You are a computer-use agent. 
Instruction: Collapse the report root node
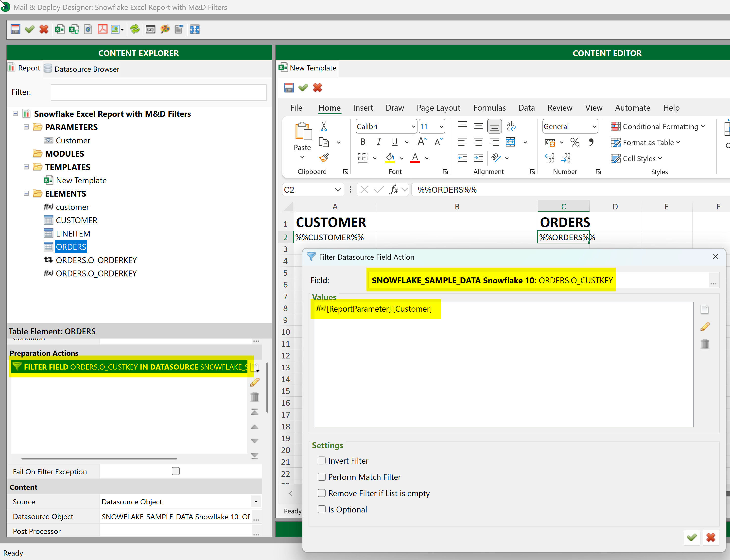pos(15,114)
